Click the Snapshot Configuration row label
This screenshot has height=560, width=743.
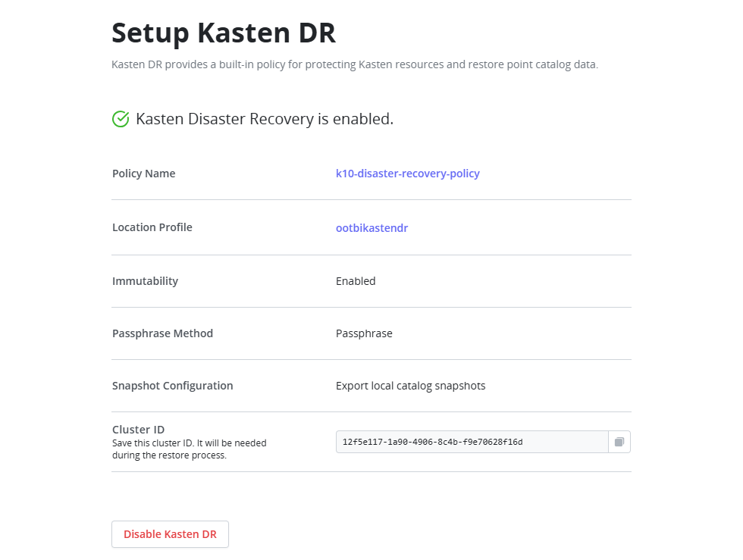click(x=171, y=385)
